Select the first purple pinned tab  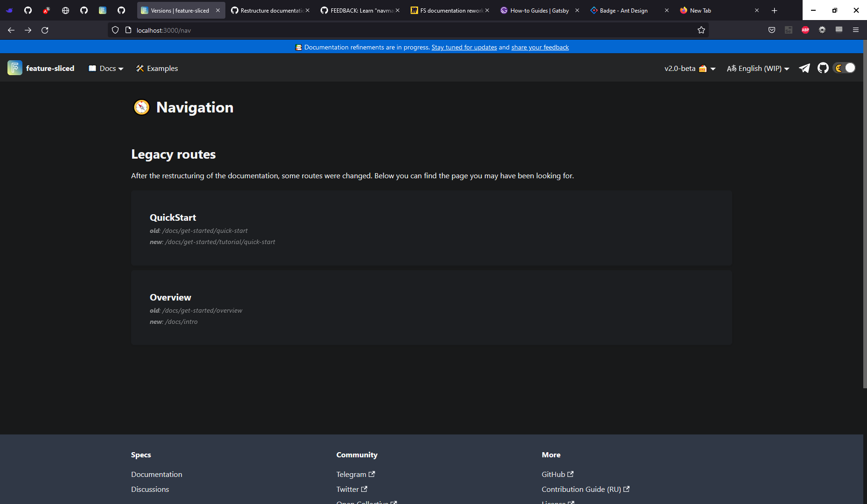pyautogui.click(x=9, y=10)
